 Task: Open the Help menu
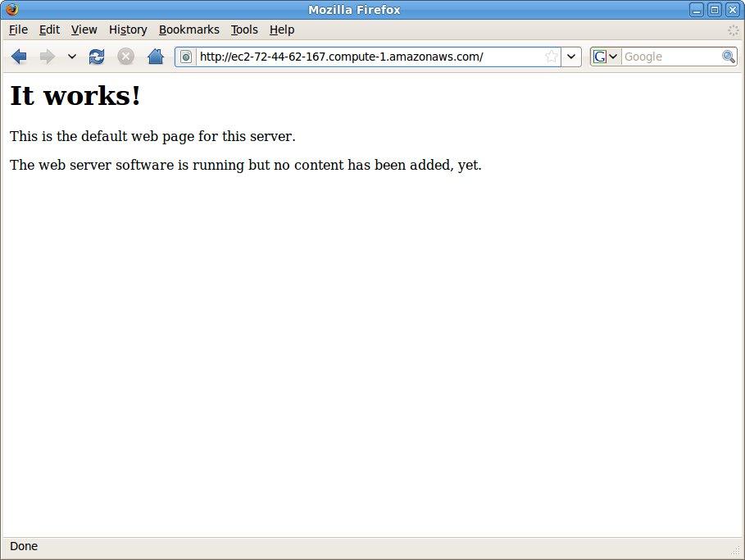(x=282, y=30)
